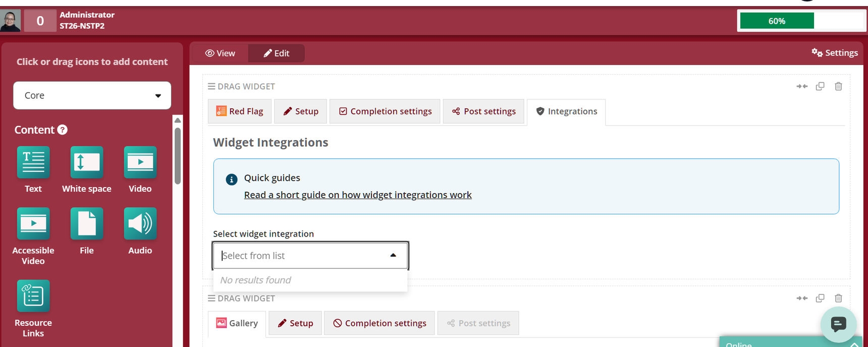Switch to View mode

(x=220, y=53)
